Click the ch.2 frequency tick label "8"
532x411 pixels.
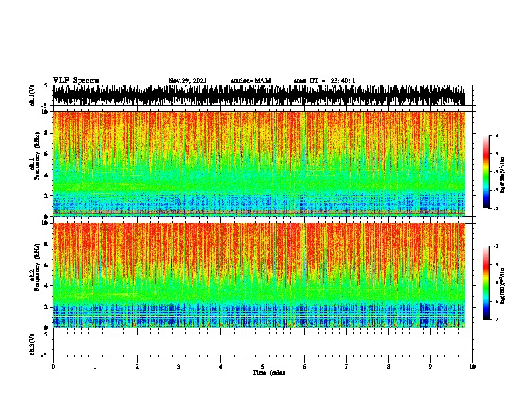click(x=47, y=244)
